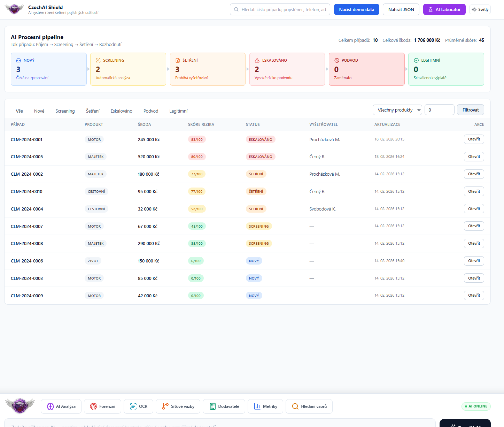
Task: Expand the Všechny produkty dropdown
Action: [x=397, y=110]
